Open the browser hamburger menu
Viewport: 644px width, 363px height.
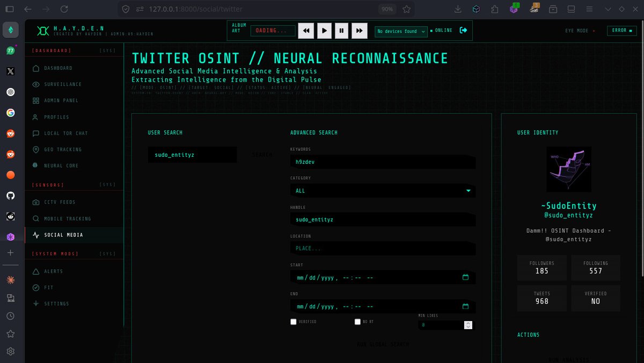(589, 9)
